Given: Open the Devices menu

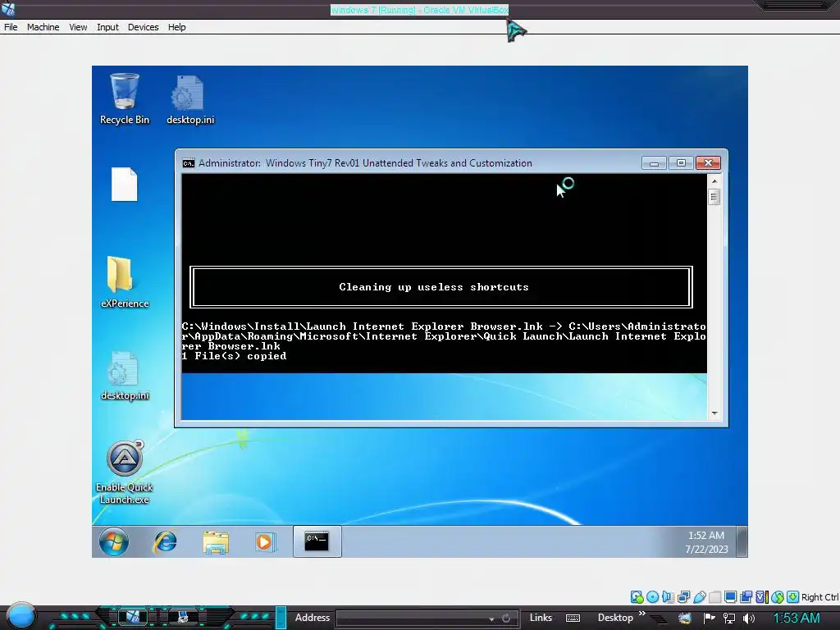Looking at the screenshot, I should pyautogui.click(x=143, y=27).
